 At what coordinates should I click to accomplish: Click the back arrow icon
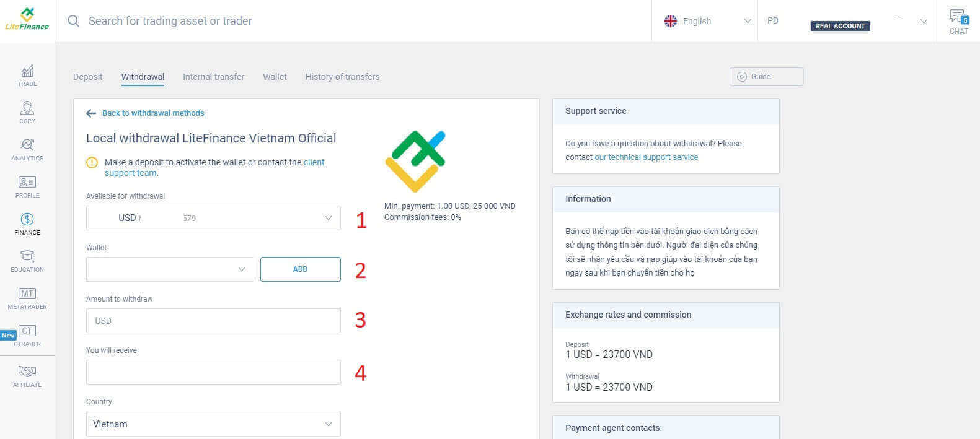91,113
